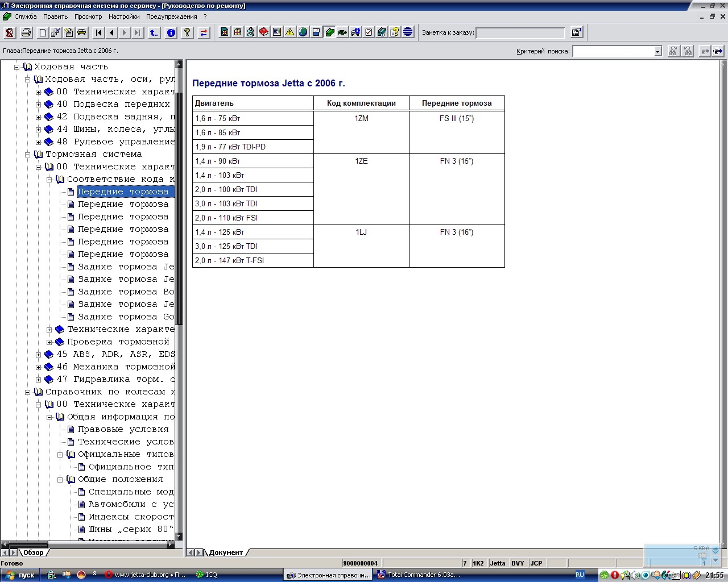Click the document with checkmark toolbar icon

coord(56,32)
